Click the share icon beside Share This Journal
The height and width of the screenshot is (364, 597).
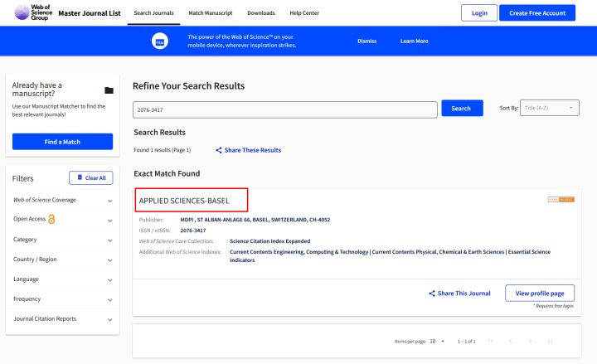[432, 294]
